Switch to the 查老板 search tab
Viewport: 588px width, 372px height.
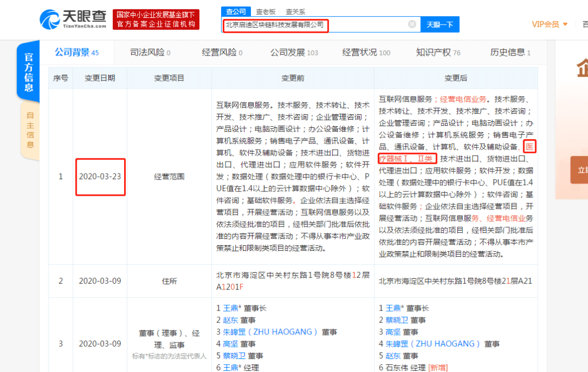[266, 12]
